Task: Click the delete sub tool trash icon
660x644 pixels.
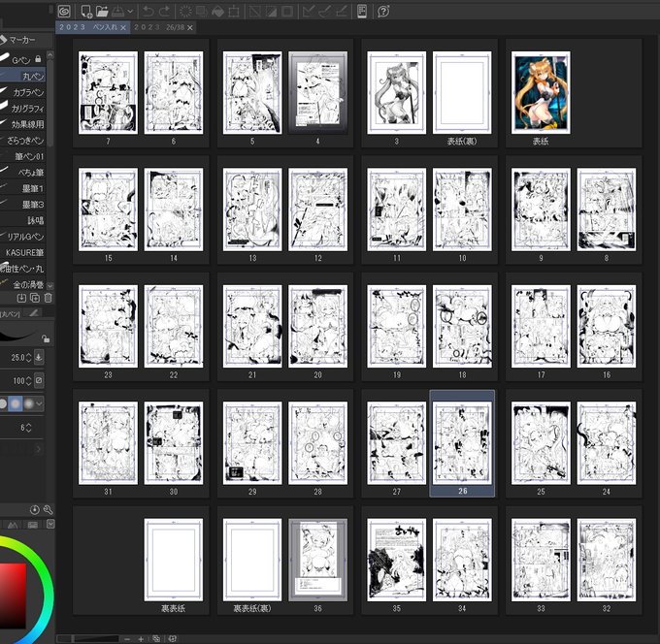Action: 48,298
